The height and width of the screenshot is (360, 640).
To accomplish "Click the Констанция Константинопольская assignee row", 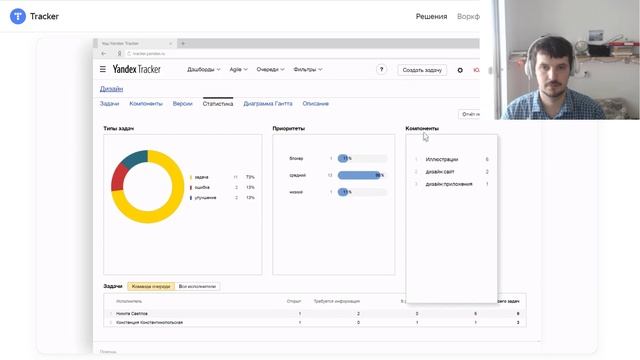I will click(x=315, y=322).
